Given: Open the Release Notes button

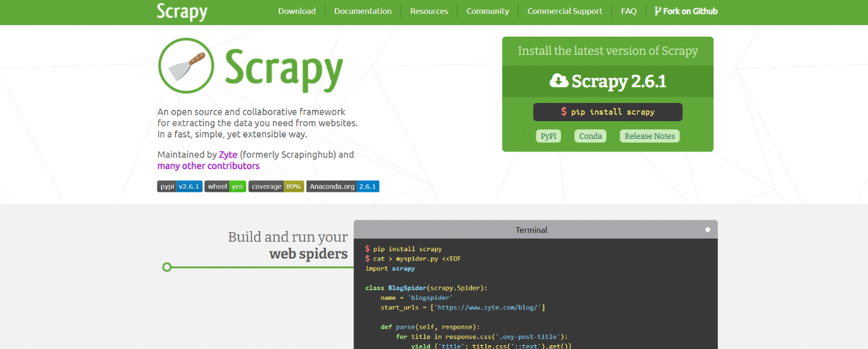Looking at the screenshot, I should (650, 136).
